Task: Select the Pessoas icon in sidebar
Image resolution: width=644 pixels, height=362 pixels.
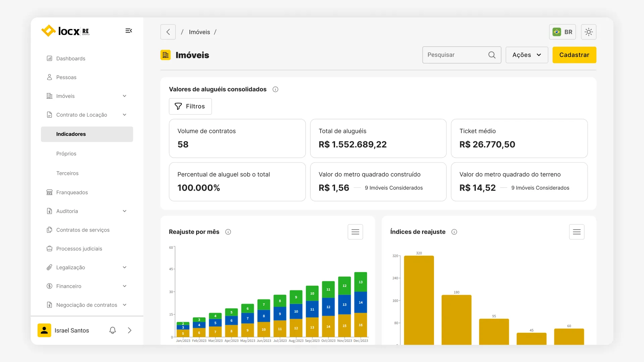Action: pos(50,77)
